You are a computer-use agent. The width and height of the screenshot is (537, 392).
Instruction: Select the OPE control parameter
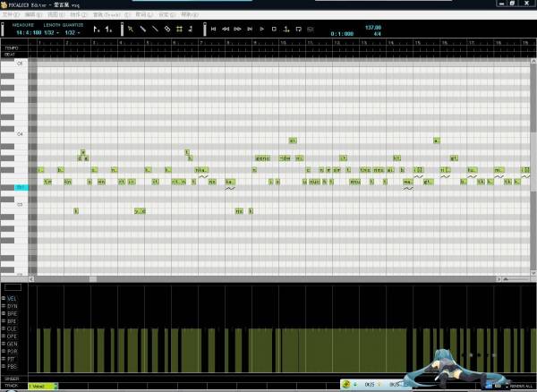pyautogui.click(x=12, y=337)
